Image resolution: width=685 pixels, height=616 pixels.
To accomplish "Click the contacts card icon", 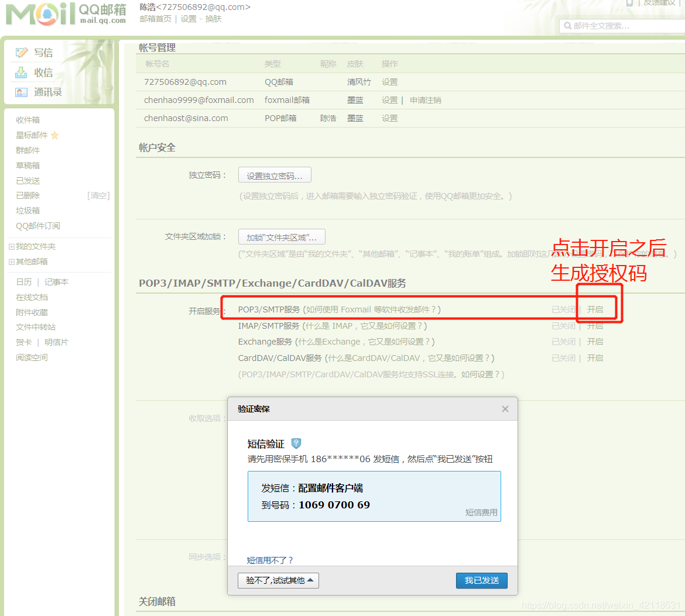I will coord(21,92).
